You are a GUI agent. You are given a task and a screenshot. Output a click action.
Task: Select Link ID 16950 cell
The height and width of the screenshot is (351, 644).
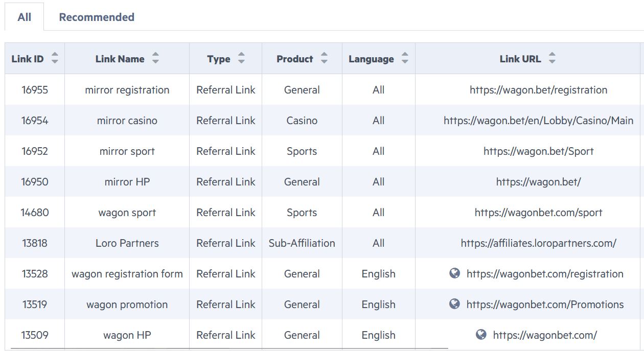pos(35,182)
